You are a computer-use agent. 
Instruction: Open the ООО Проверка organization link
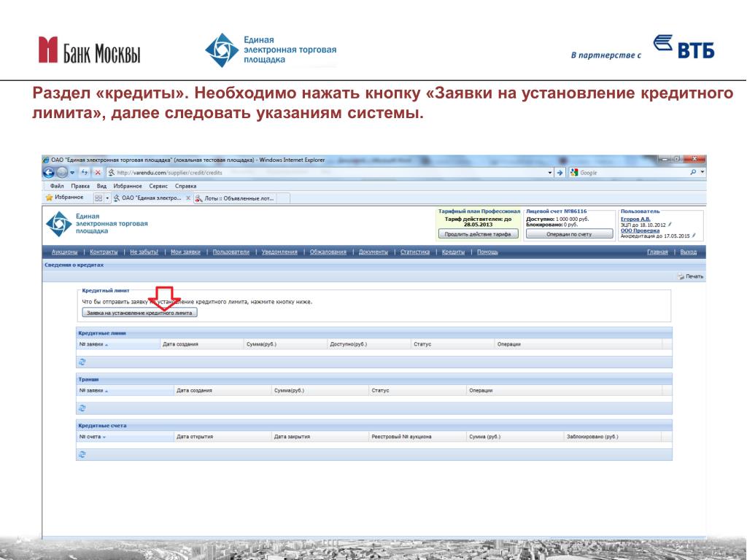pyautogui.click(x=640, y=230)
